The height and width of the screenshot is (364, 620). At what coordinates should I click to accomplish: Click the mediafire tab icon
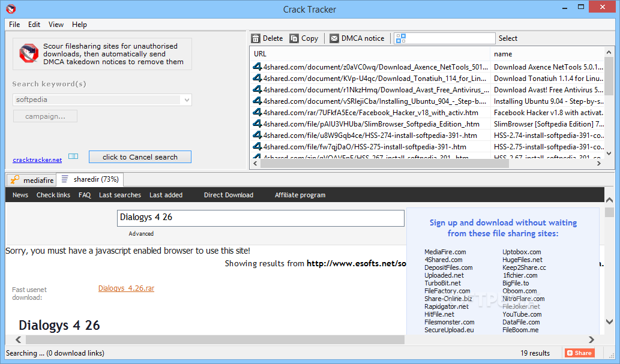14,180
